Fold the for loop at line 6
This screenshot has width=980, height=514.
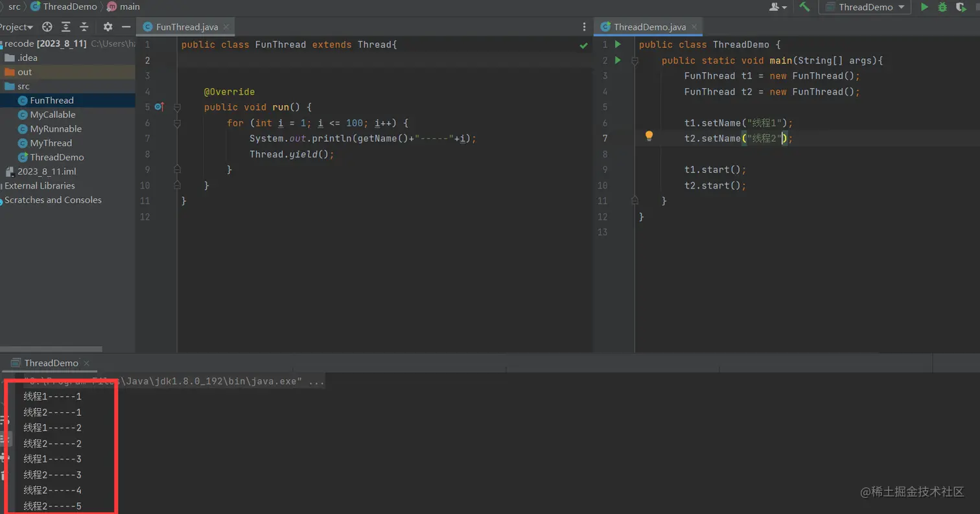(x=177, y=123)
